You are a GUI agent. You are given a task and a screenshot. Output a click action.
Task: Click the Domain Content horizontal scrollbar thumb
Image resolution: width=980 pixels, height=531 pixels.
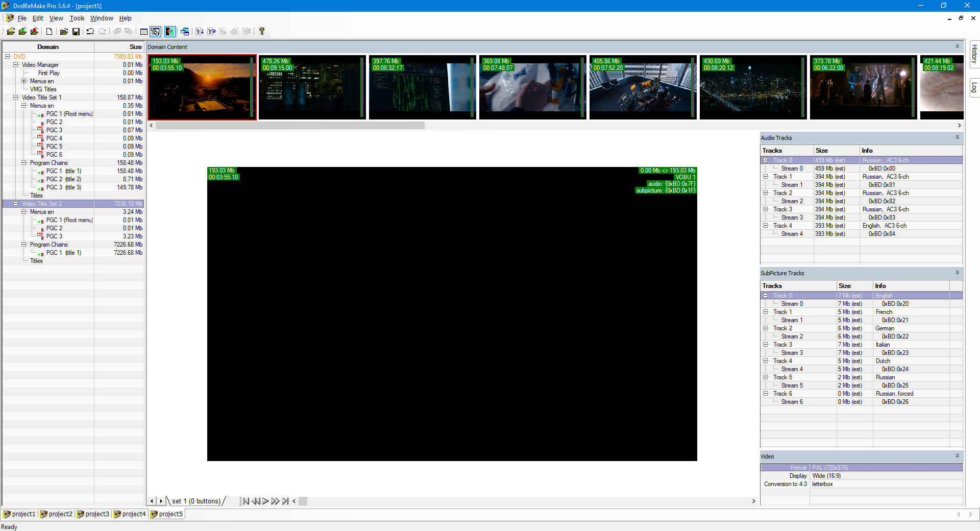point(289,126)
